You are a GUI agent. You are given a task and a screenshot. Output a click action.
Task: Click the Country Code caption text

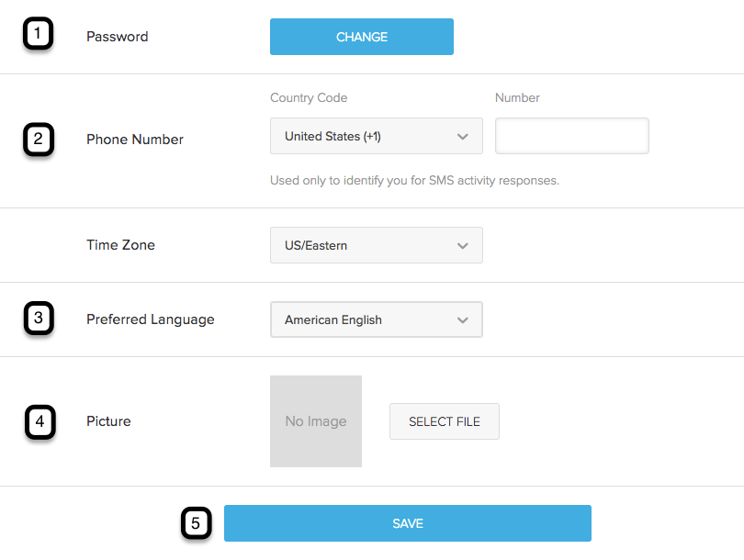pyautogui.click(x=309, y=97)
